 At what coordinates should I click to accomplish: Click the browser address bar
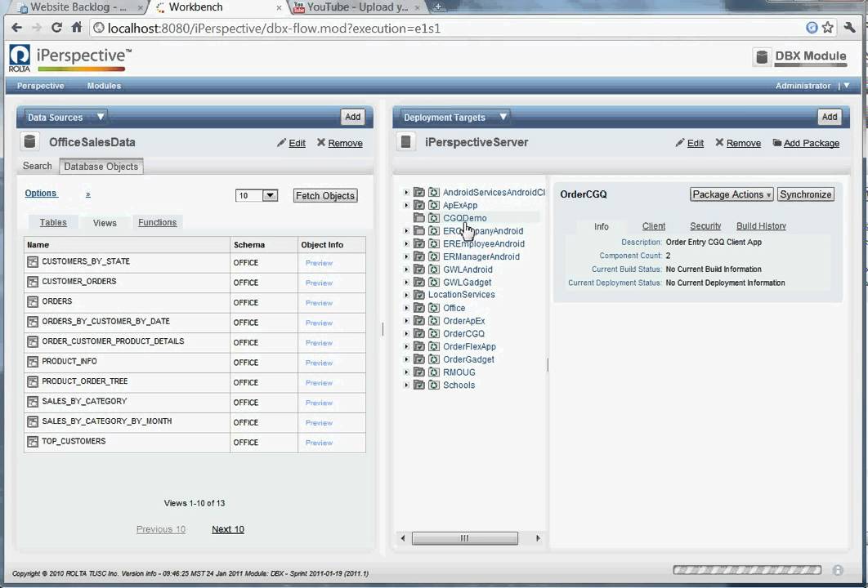click(449, 28)
